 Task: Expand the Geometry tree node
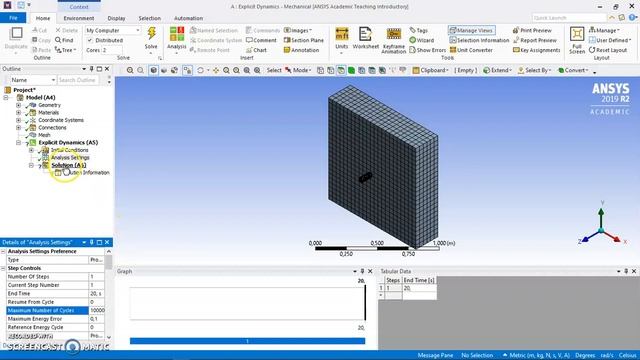point(18,105)
